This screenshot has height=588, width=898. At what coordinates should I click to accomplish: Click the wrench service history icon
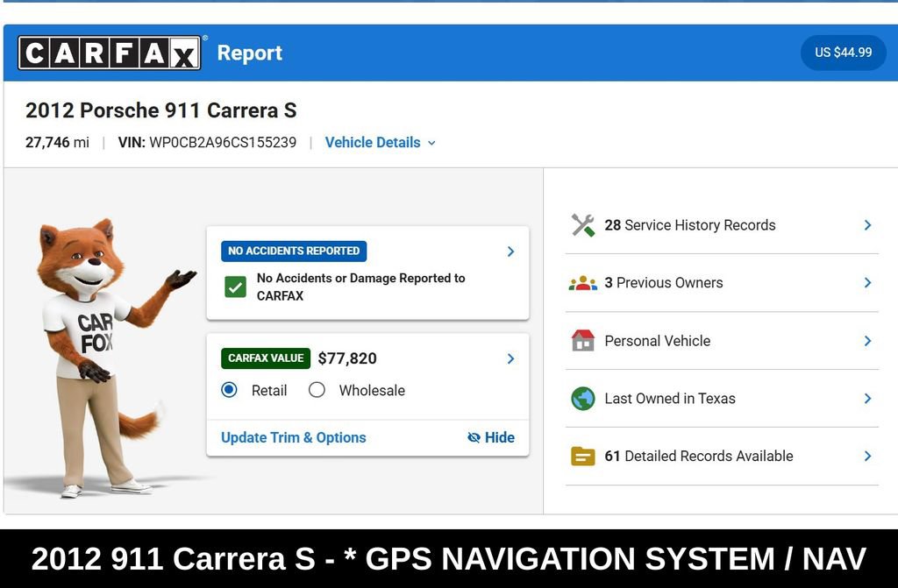click(x=583, y=225)
